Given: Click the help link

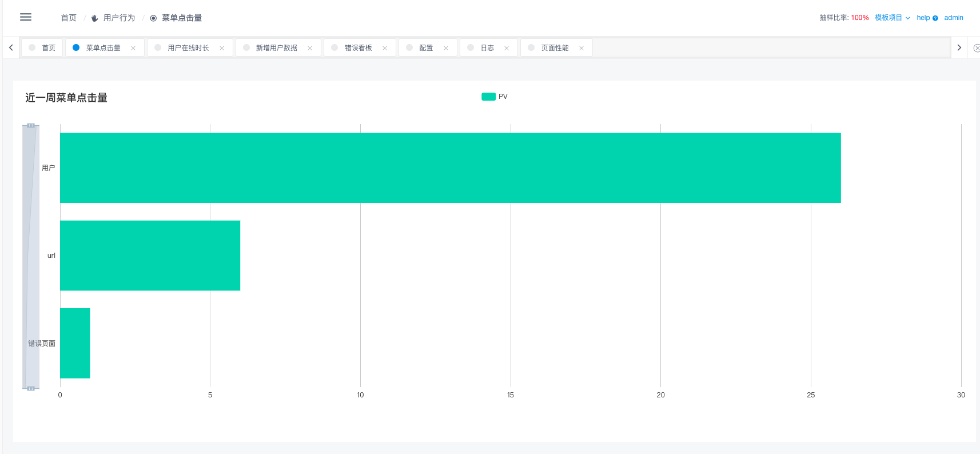Looking at the screenshot, I should (x=923, y=18).
